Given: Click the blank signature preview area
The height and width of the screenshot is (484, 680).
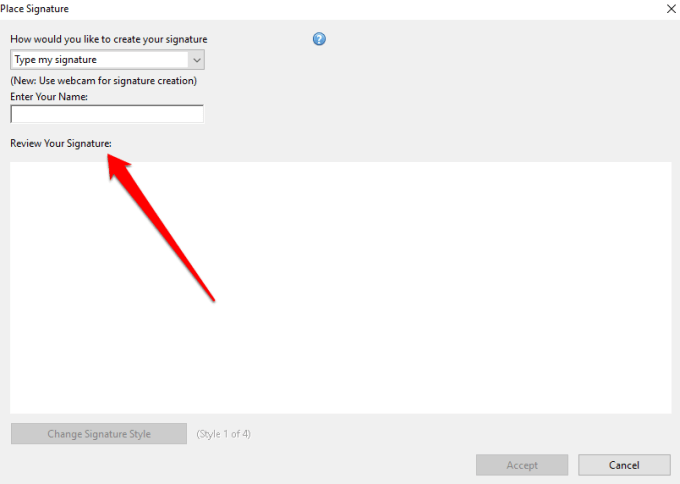Looking at the screenshot, I should pyautogui.click(x=340, y=288).
